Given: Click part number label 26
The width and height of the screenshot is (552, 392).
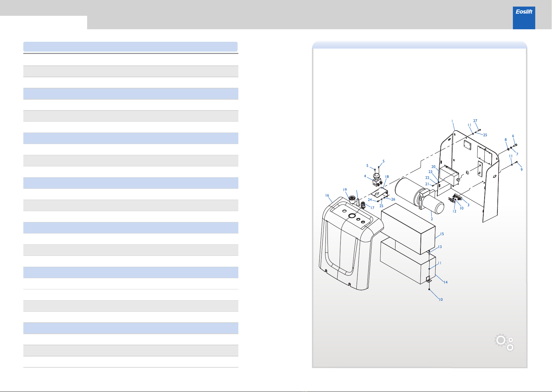Looking at the screenshot, I should pos(393,199).
